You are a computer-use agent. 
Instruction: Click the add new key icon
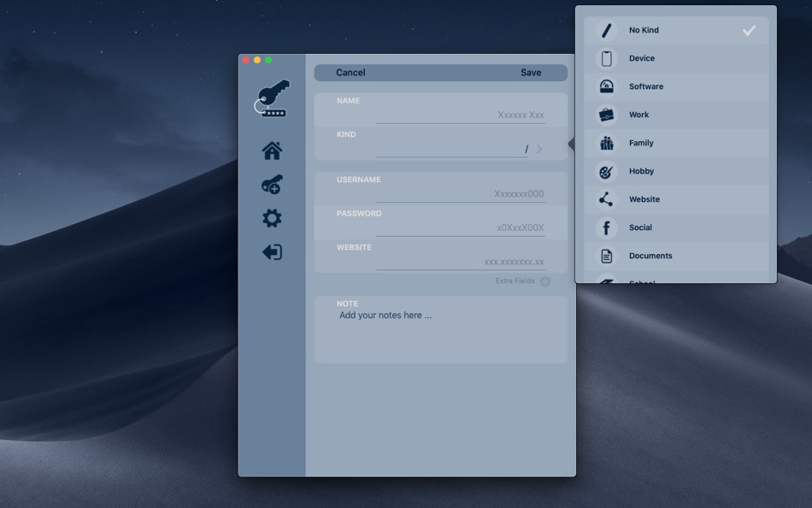(x=272, y=185)
